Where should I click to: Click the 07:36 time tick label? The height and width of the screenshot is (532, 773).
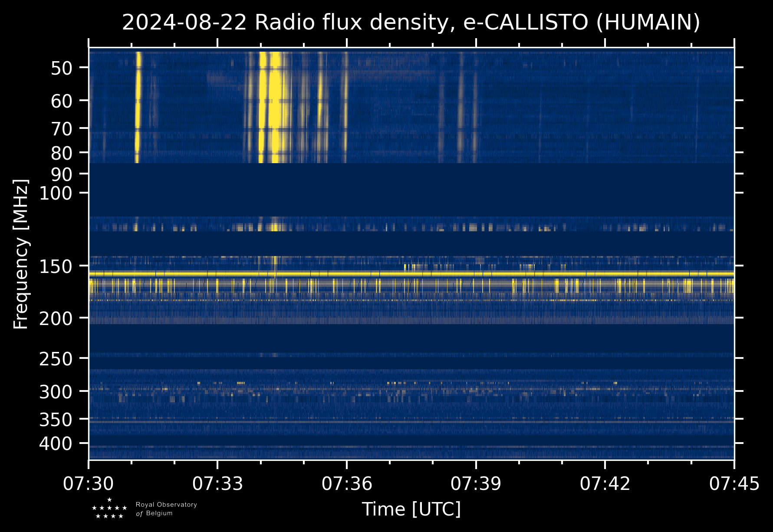pyautogui.click(x=347, y=483)
